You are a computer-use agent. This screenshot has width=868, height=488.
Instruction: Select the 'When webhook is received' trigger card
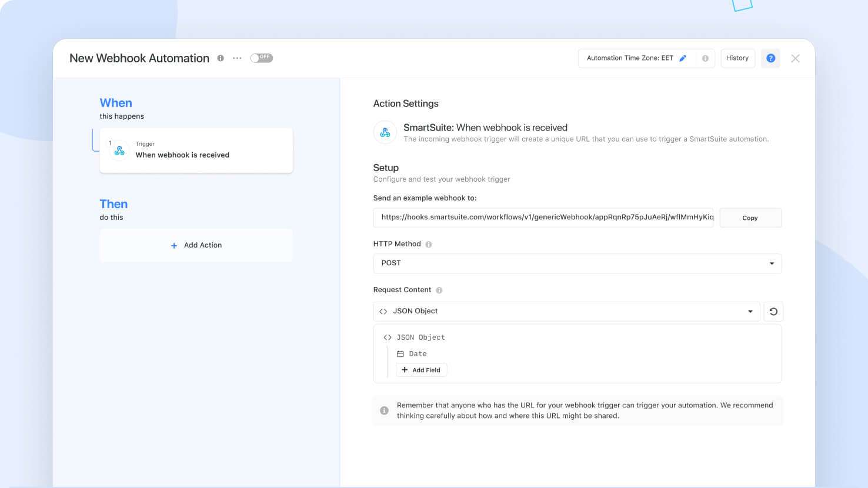point(196,151)
